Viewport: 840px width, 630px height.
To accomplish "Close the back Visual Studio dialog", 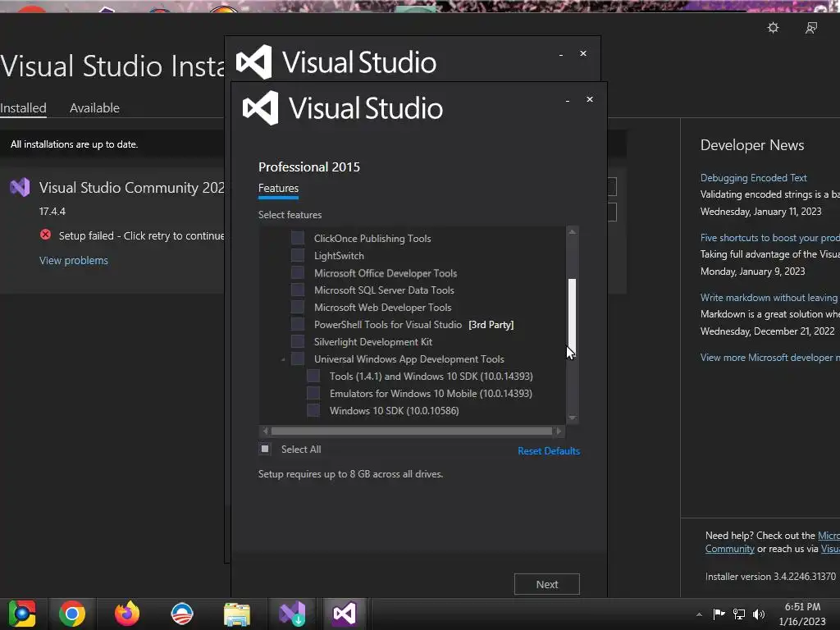I will pos(583,53).
